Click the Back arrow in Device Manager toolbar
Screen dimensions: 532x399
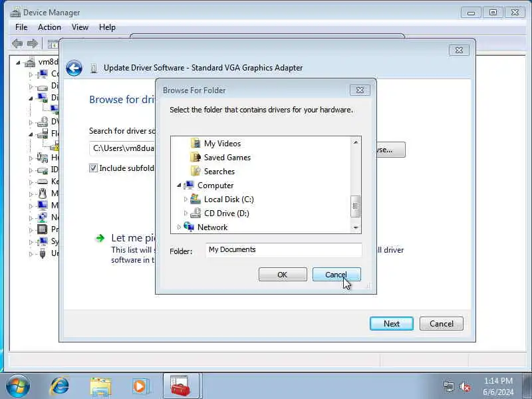click(x=17, y=43)
